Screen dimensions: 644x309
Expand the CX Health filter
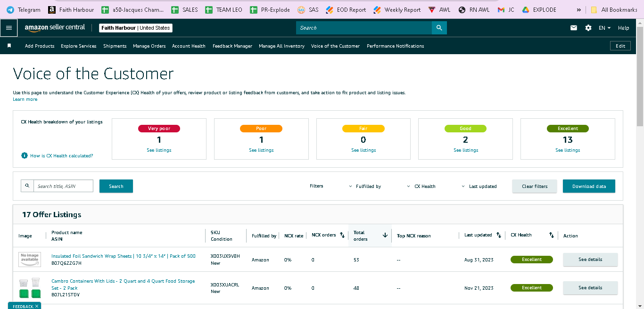click(x=421, y=186)
